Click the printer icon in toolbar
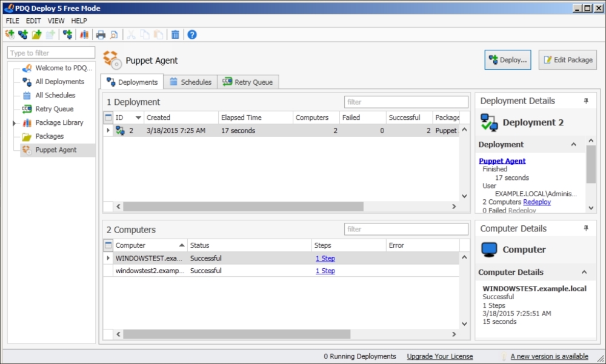Screen dimensions: 606x364 click(x=101, y=35)
